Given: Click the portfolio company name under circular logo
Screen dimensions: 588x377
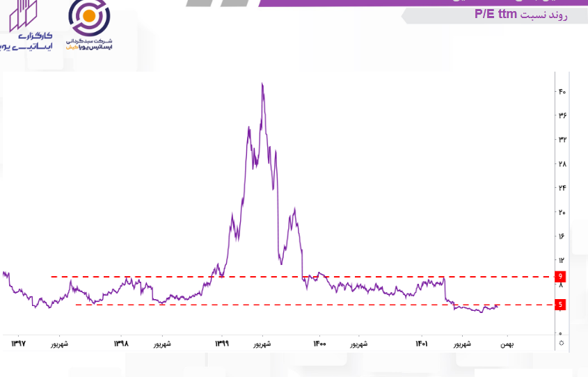Looking at the screenshot, I should (x=89, y=44).
